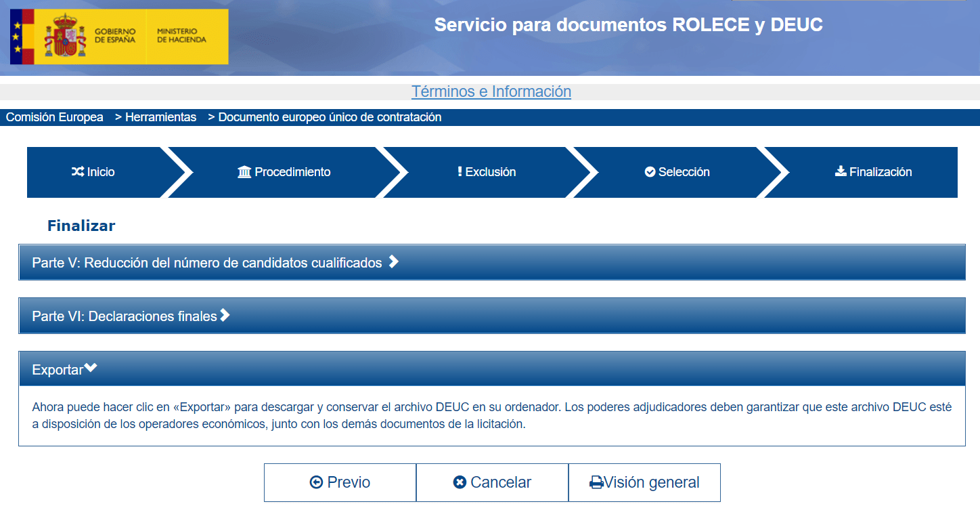Click the Comisión Europea breadcrumb
Screen dimensions: 980x508
(x=55, y=117)
